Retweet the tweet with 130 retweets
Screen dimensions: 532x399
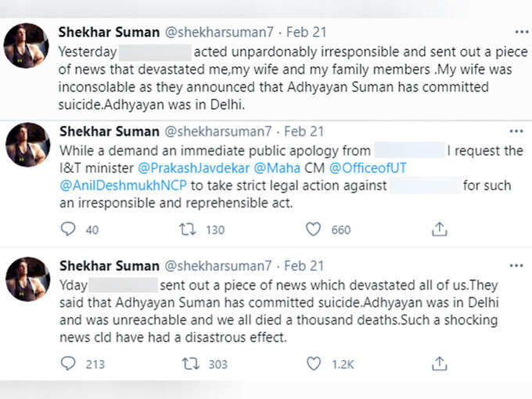pos(188,229)
